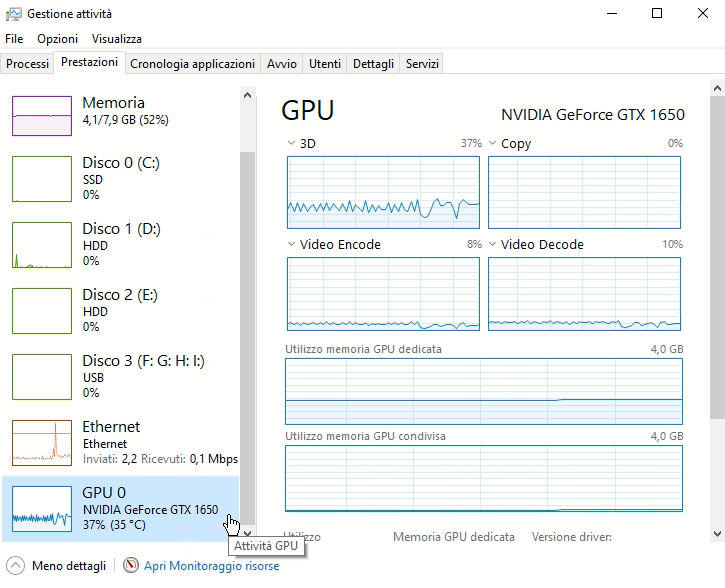This screenshot has width=725, height=588.
Task: Click the sidebar scrollbar thumb
Action: pos(247,339)
